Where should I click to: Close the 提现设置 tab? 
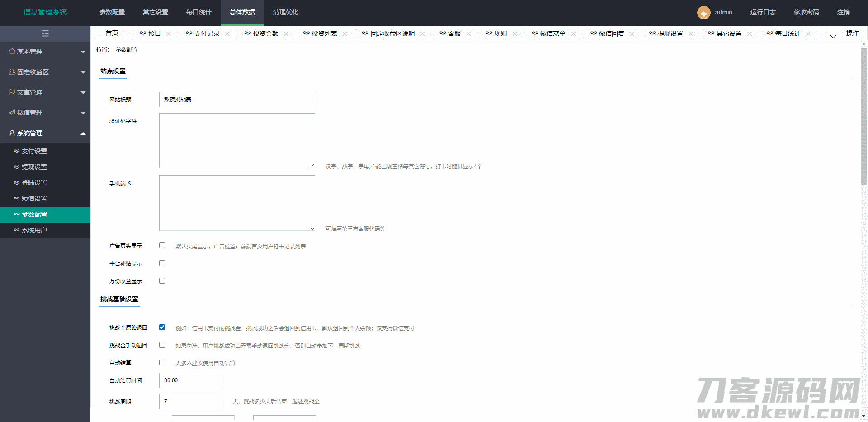691,33
